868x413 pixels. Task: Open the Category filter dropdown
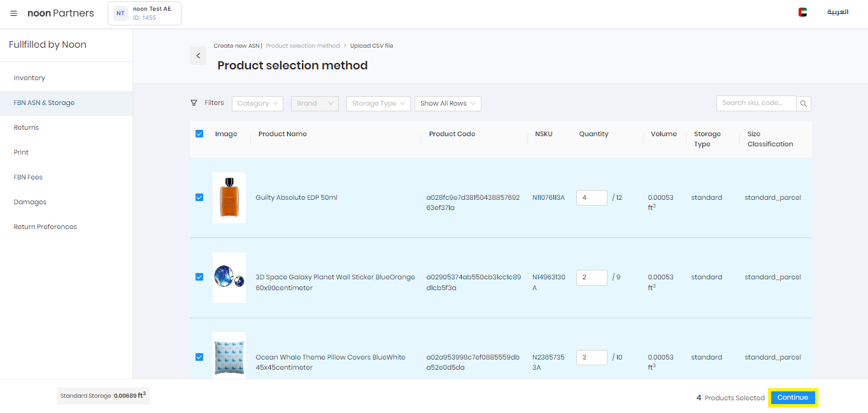[257, 102]
